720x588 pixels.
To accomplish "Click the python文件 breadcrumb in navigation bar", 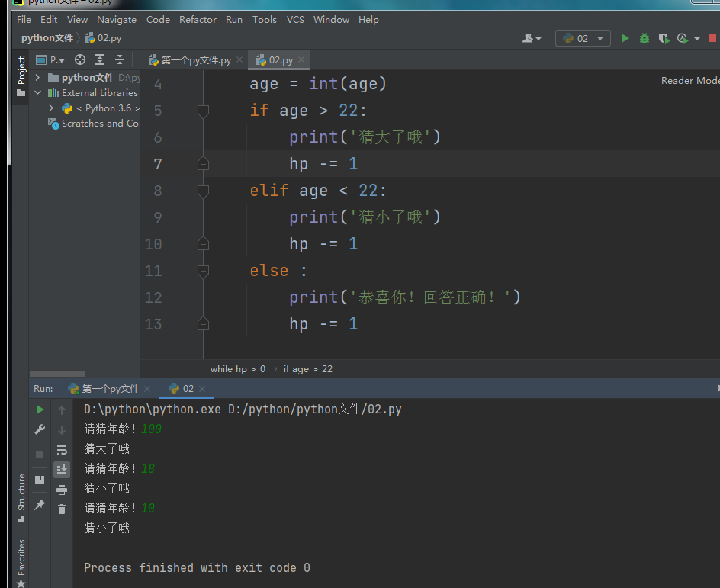I will coord(47,38).
